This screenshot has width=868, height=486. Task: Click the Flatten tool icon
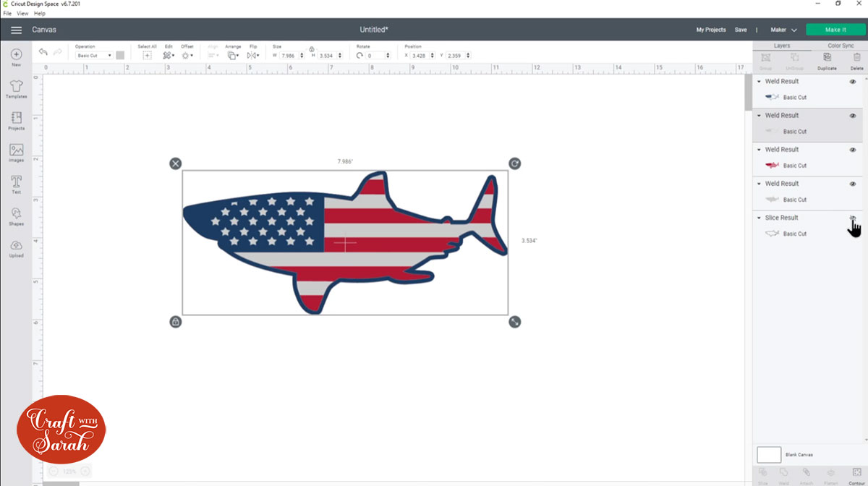pyautogui.click(x=831, y=473)
